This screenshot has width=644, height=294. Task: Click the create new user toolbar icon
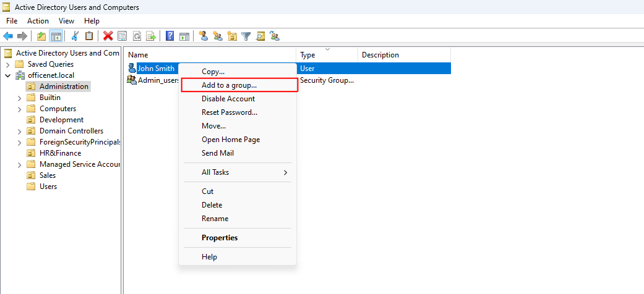203,36
